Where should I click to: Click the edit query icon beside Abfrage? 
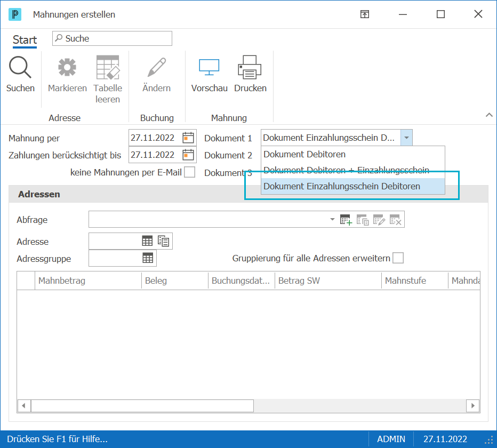click(379, 219)
